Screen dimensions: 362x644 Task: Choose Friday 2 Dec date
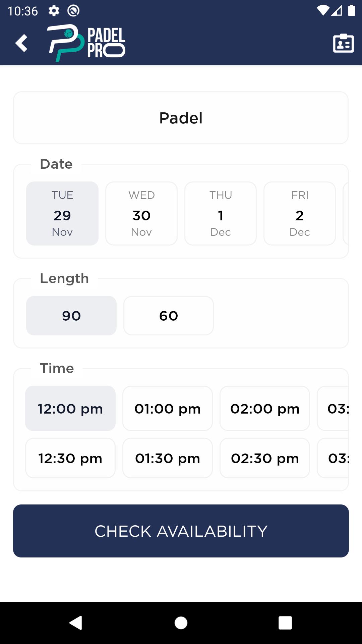(300, 213)
